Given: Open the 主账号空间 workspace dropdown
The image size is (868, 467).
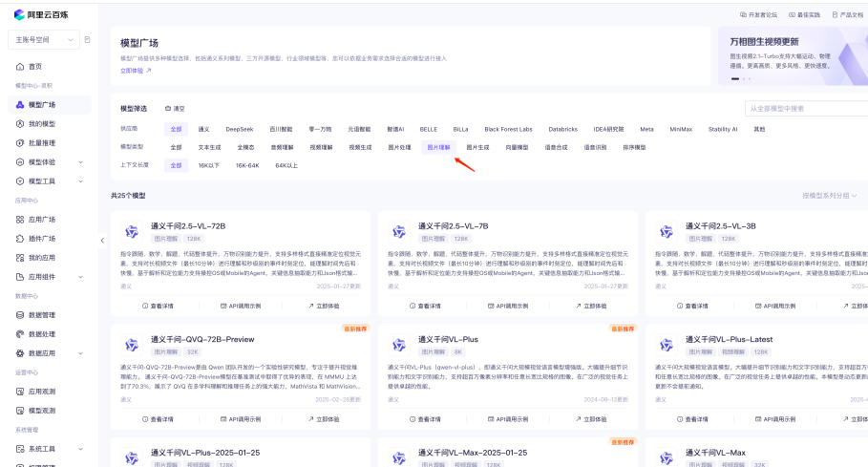Looking at the screenshot, I should pos(43,39).
